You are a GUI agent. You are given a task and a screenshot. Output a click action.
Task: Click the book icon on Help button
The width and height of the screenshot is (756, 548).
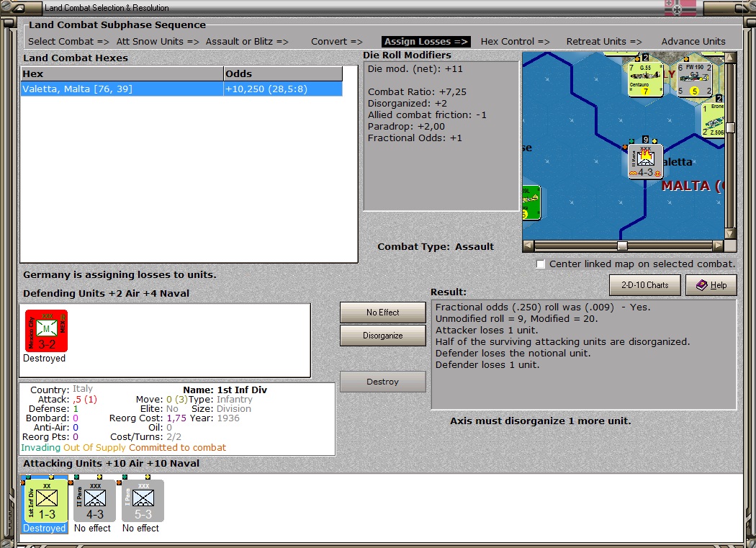pos(701,285)
